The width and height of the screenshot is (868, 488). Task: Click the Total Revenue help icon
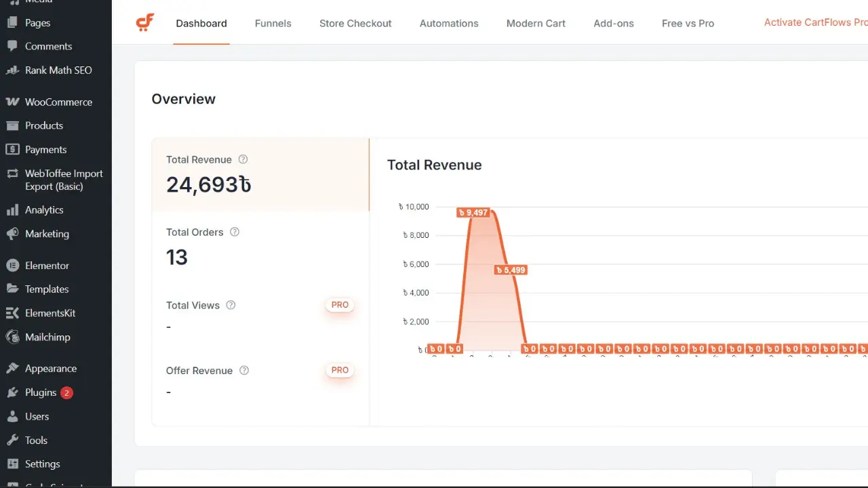243,159
